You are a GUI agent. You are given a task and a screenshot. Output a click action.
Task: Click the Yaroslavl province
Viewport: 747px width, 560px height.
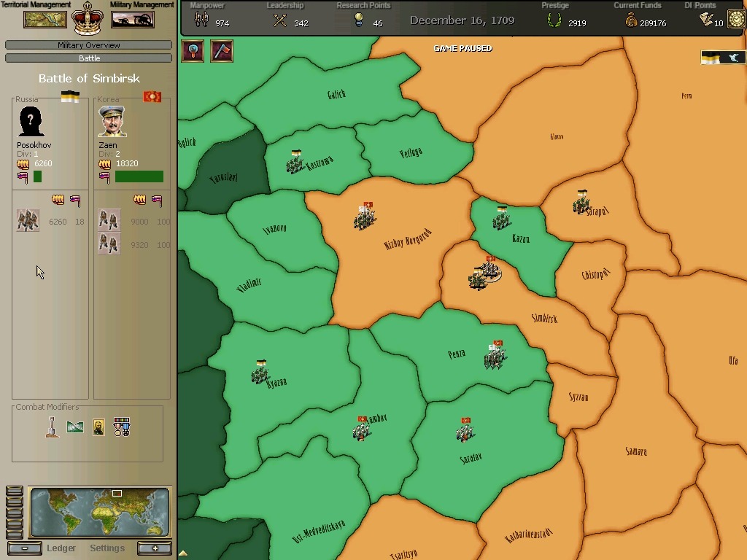(x=223, y=178)
